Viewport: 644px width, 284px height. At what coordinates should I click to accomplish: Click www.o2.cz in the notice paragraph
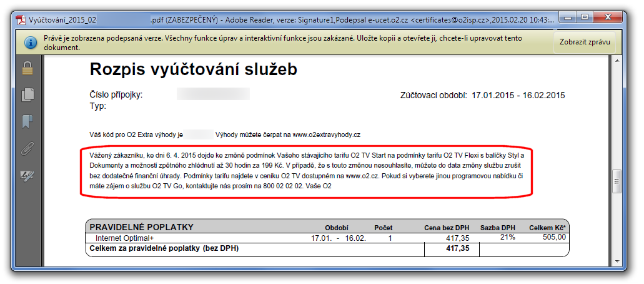363,176
